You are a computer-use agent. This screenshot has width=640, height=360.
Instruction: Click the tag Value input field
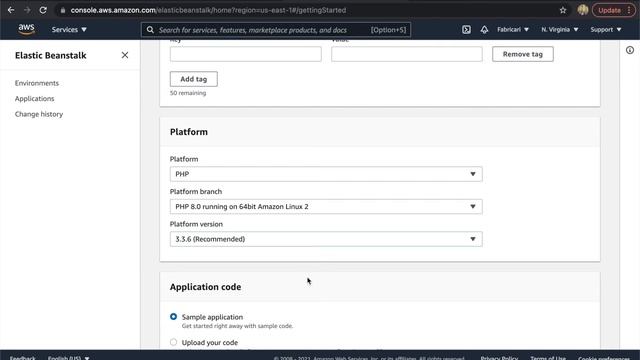pyautogui.click(x=407, y=54)
